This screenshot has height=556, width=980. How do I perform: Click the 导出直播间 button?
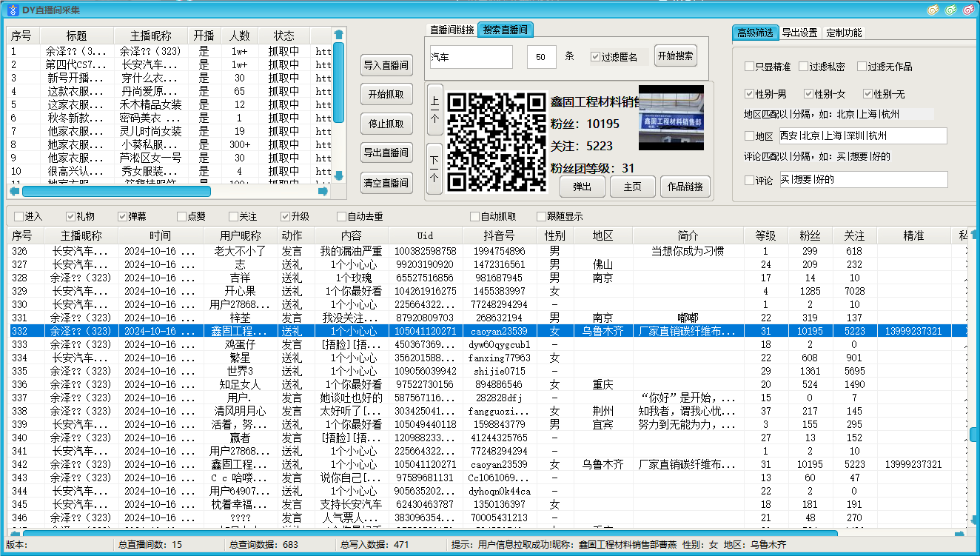(386, 153)
